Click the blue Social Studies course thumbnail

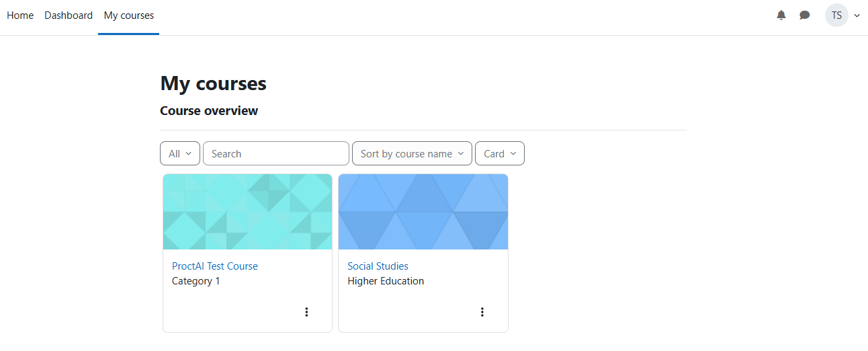point(423,212)
